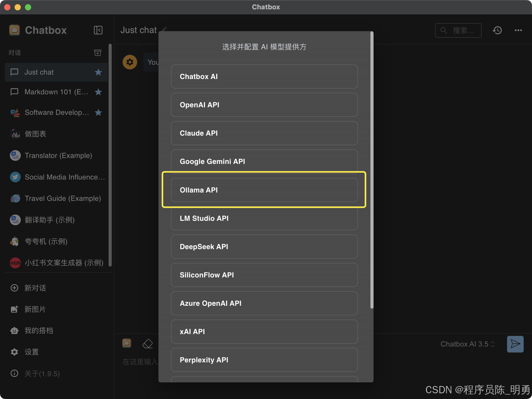The image size is (532, 399).
Task: Click the eraser clear-context icon
Action: tap(148, 344)
